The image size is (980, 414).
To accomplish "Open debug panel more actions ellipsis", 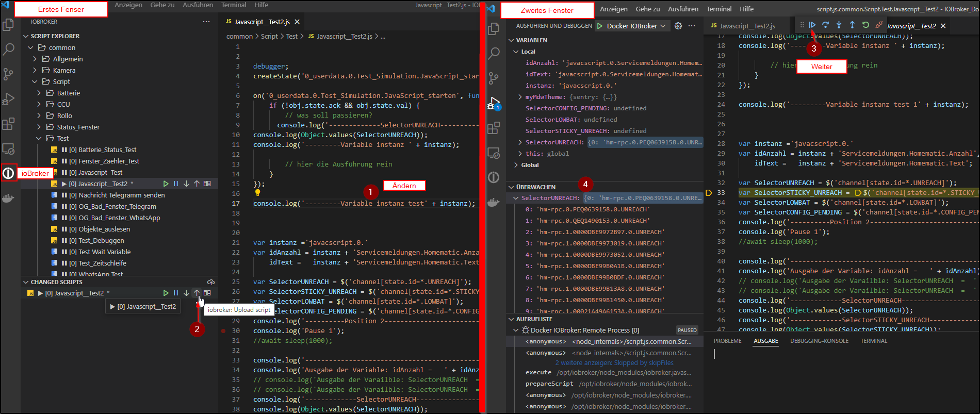I will pos(692,26).
